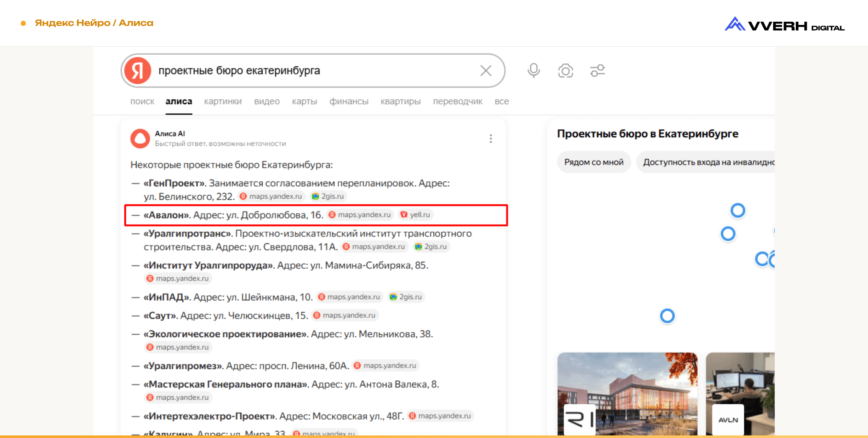Open 2gis.ru link next to ГенПроект
This screenshot has height=438, width=868.
[x=328, y=196]
